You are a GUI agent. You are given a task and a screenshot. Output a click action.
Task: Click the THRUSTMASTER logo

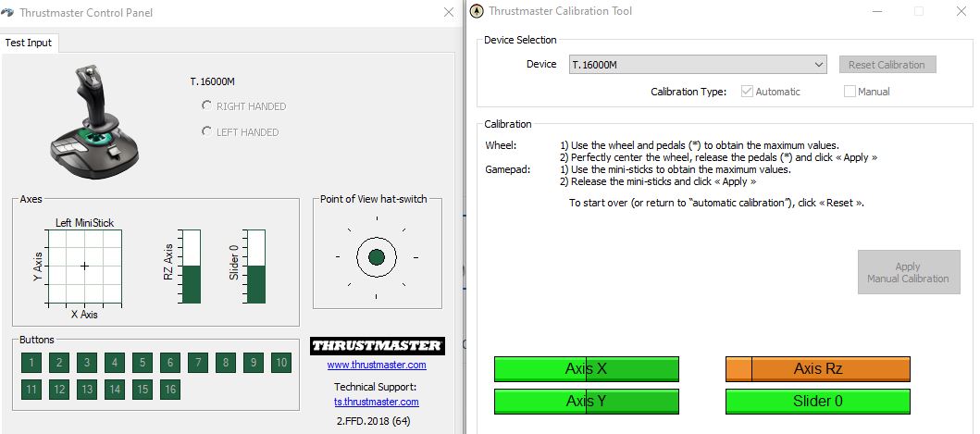377,346
